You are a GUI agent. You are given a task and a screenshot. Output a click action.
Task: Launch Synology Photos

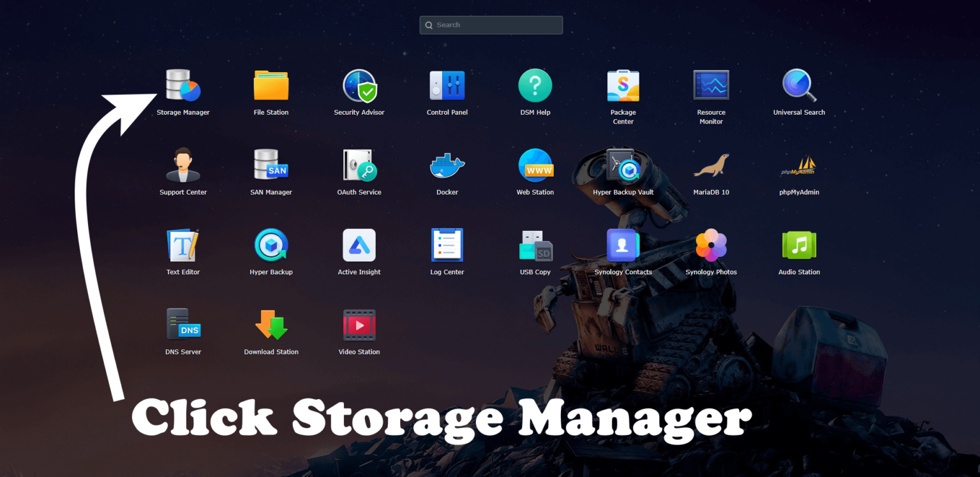[x=711, y=244]
